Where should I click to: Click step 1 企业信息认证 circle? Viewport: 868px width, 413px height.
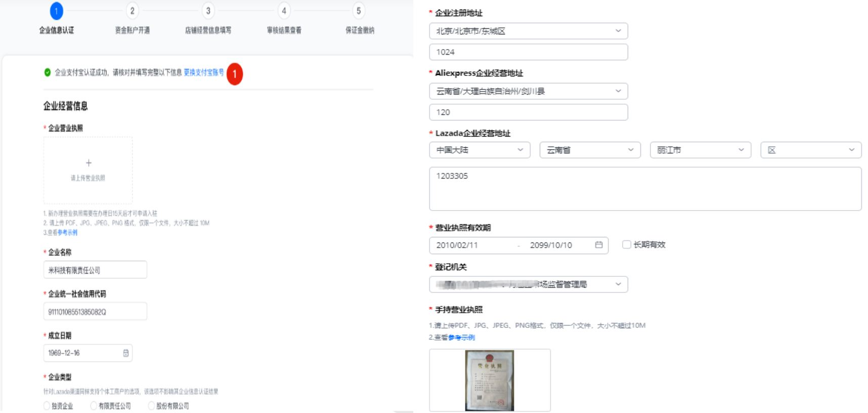[57, 11]
